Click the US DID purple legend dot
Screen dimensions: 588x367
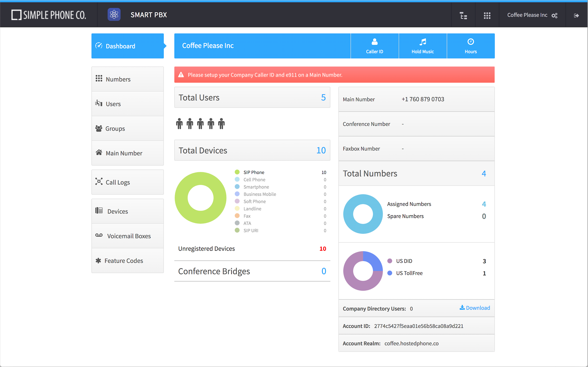pos(390,261)
